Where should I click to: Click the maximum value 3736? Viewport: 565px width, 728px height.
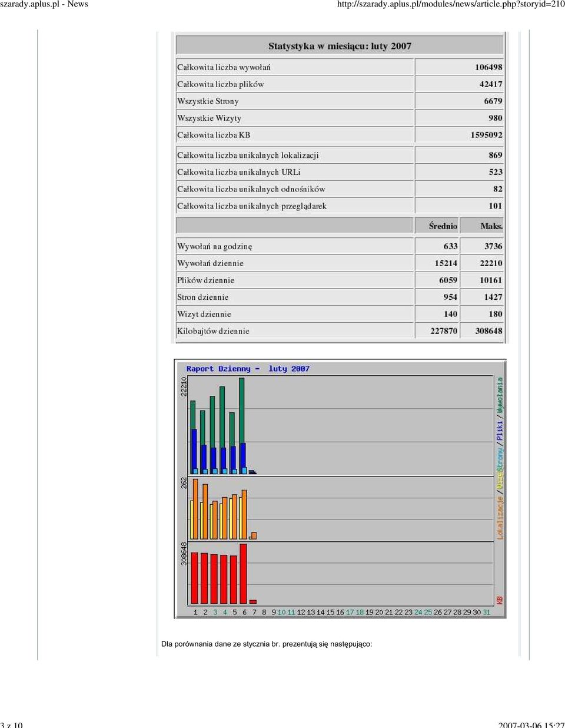(x=493, y=246)
